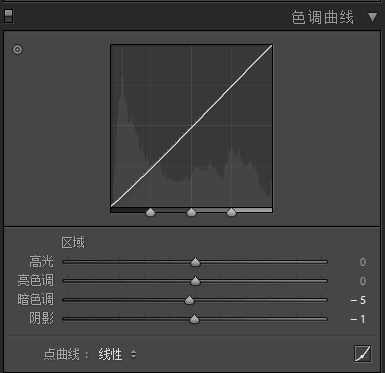This screenshot has width=385, height=373.
Task: Open the 点曲线 线性 dropdown
Action: click(x=117, y=354)
